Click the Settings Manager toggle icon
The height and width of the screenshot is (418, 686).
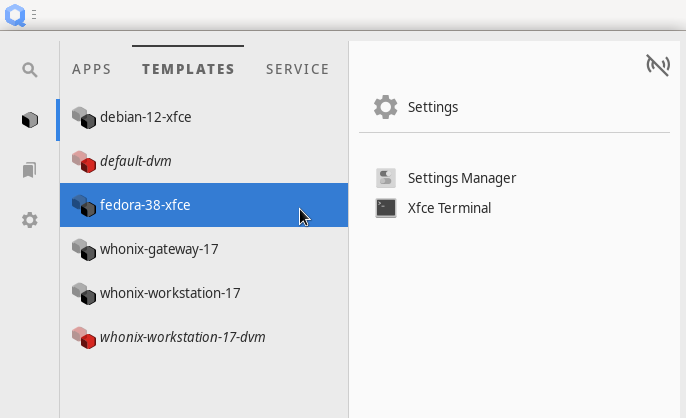click(385, 178)
